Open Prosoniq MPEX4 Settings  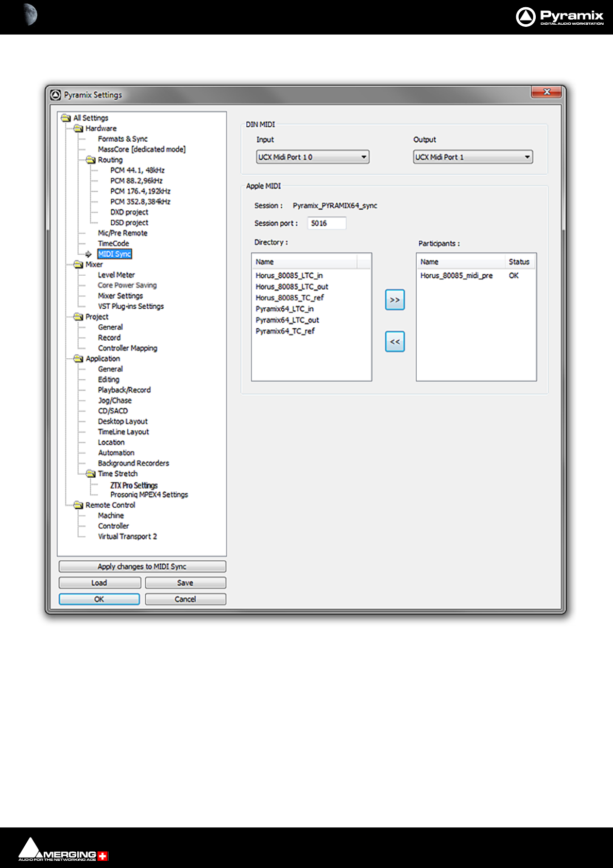coord(149,495)
